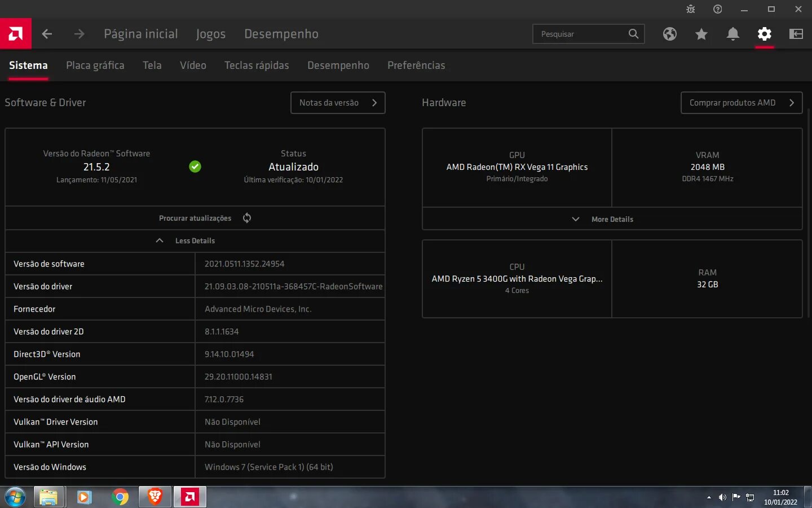This screenshot has height=508, width=812.
Task: Click Windows 7 (Service Pack 1) text
Action: [268, 467]
